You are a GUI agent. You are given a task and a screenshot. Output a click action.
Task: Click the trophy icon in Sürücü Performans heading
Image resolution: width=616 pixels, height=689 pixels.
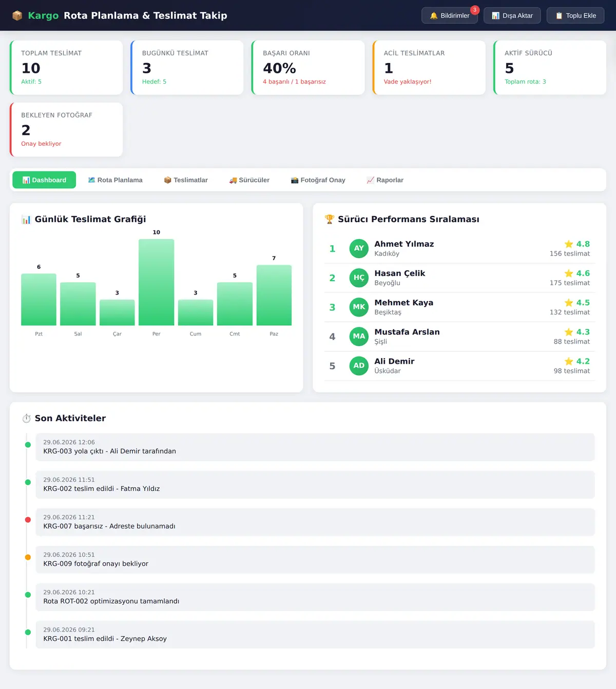click(x=330, y=219)
